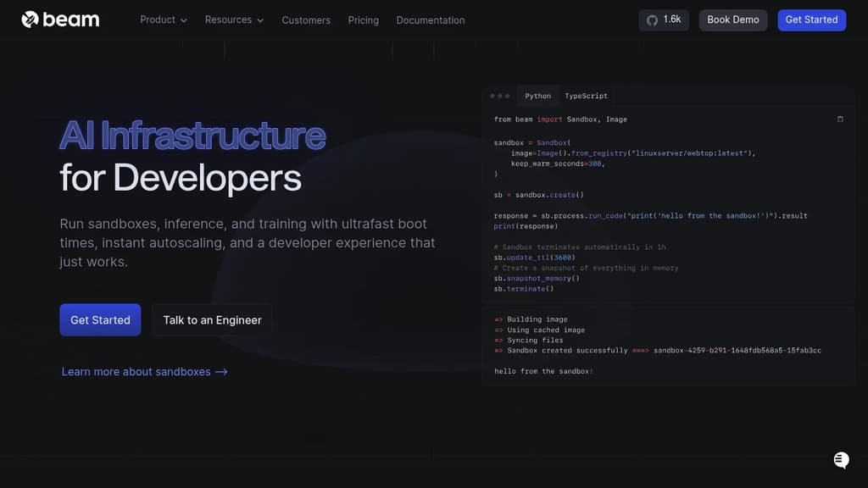The height and width of the screenshot is (488, 868).
Task: Select the Python code tab
Action: pos(537,96)
